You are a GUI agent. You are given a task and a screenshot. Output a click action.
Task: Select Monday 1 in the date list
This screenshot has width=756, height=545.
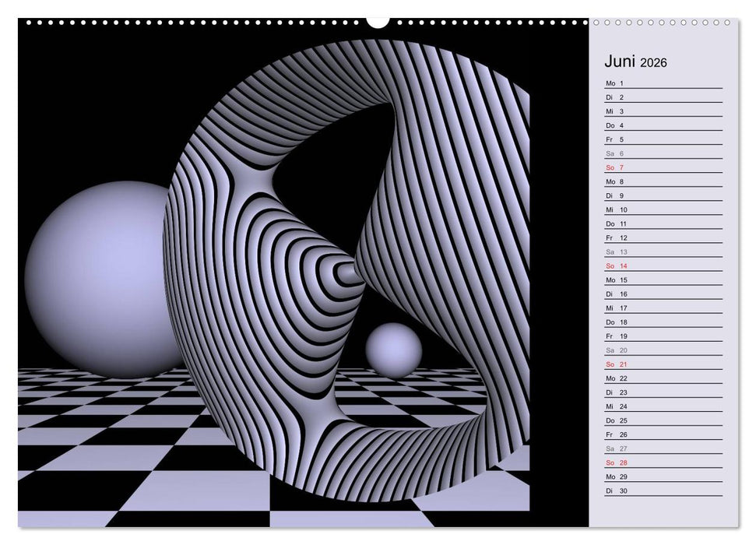click(615, 83)
